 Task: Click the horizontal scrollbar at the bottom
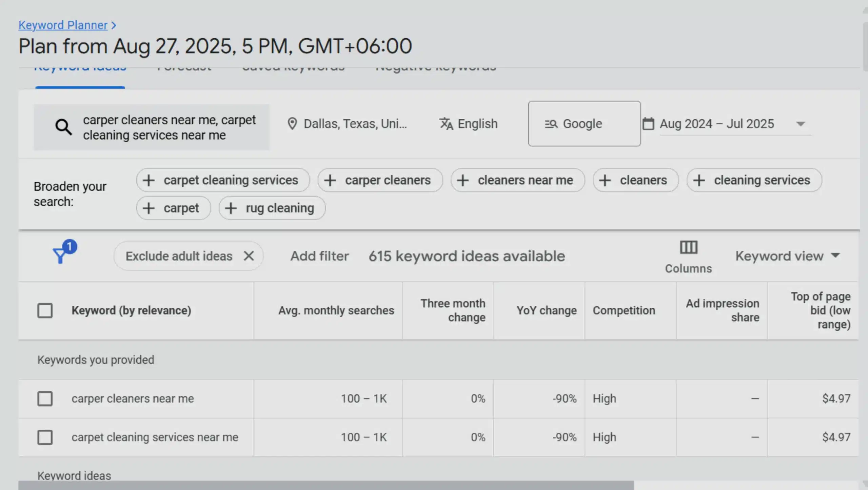pos(326,485)
